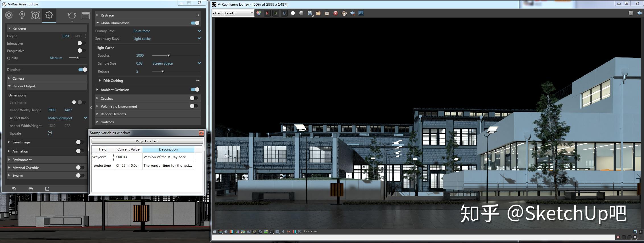Save render settings to file disk icon

(47, 189)
